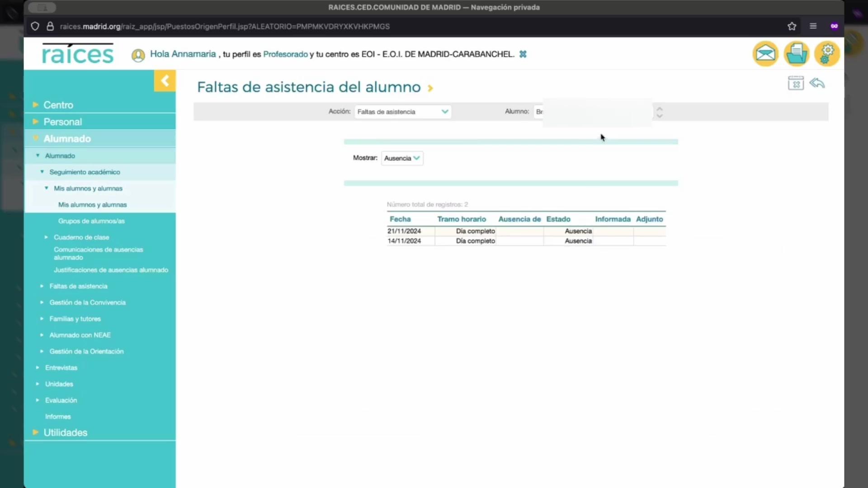Open the Acción Faltas de asistencia dropdown
This screenshot has width=868, height=488.
tap(402, 112)
